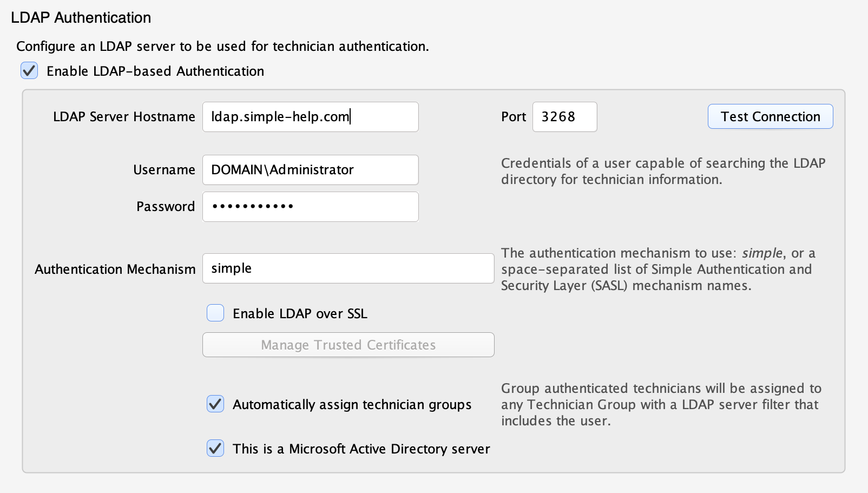
Task: Uncheck Automatically assign technician groups
Action: click(x=215, y=404)
